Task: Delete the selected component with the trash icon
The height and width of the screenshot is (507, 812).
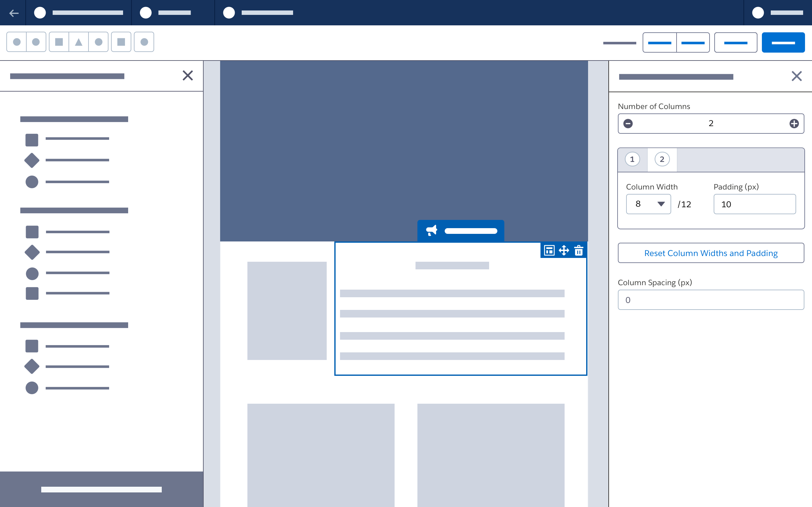Action: coord(579,250)
